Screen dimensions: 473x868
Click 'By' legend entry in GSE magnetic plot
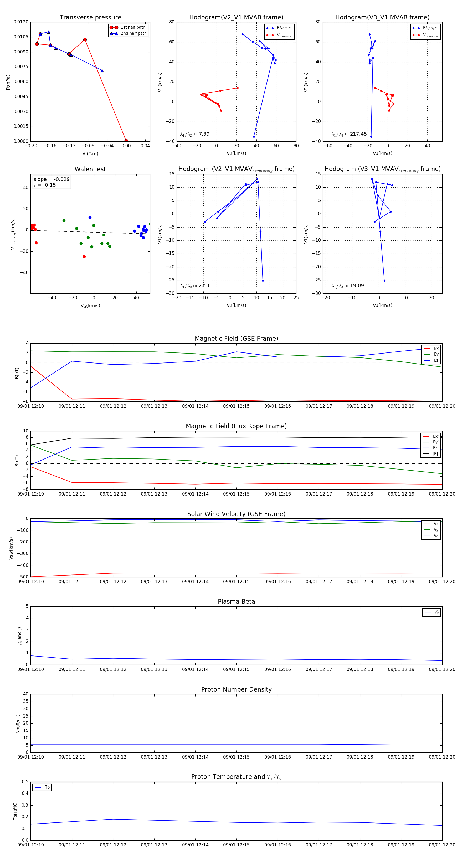[431, 355]
